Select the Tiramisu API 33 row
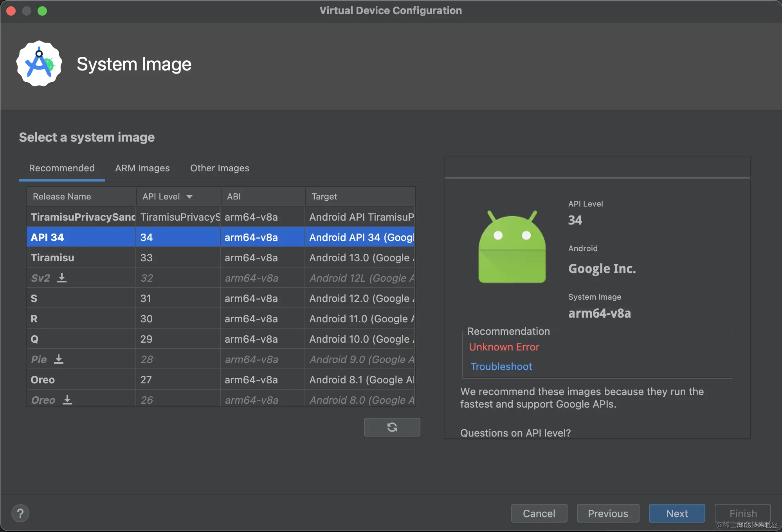782x532 pixels. tap(52, 258)
